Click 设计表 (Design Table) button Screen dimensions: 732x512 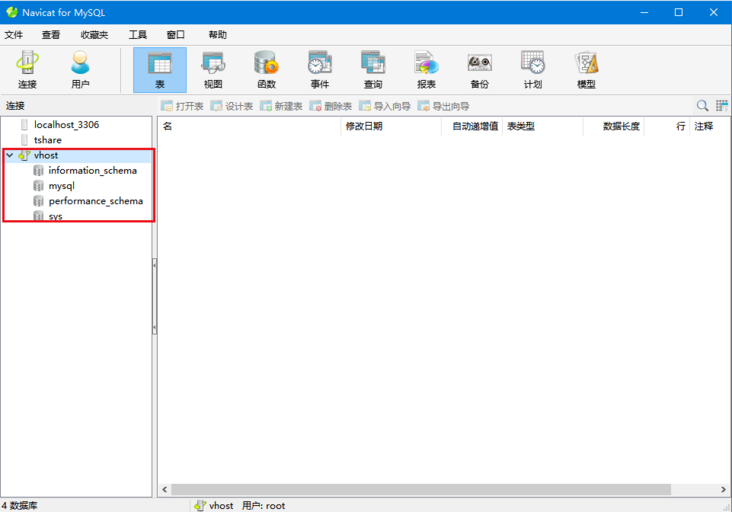point(232,106)
